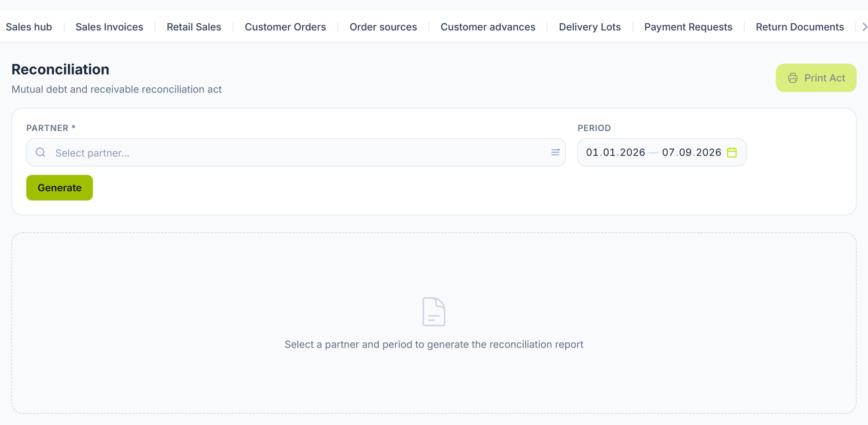Image resolution: width=868 pixels, height=425 pixels.
Task: Show more tabs with the right chevron
Action: pos(865,27)
